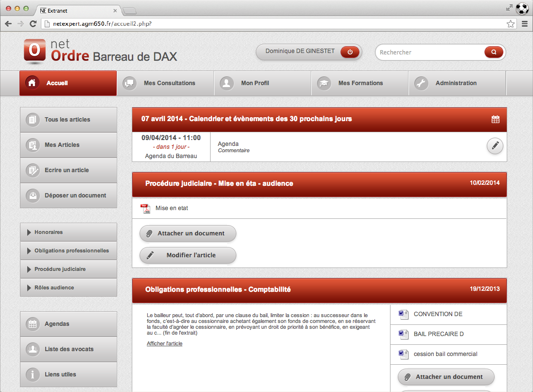The height and width of the screenshot is (392, 533).
Task: Click the CONVENTION DE Word document icon
Action: coord(403,314)
